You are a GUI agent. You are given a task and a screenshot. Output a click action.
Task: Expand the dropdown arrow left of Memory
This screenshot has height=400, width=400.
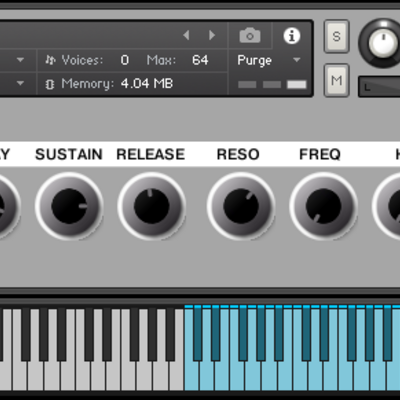[x=20, y=83]
